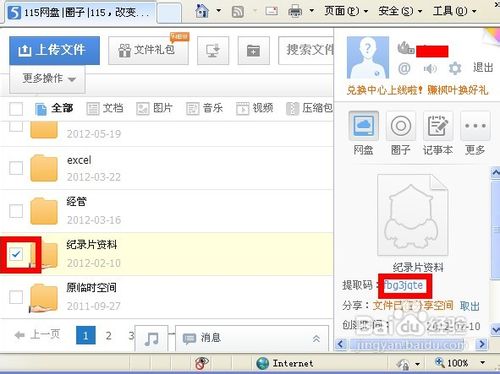Image resolution: width=500 pixels, height=374 pixels.
Task: Open the settings gear icon
Action: 455,69
